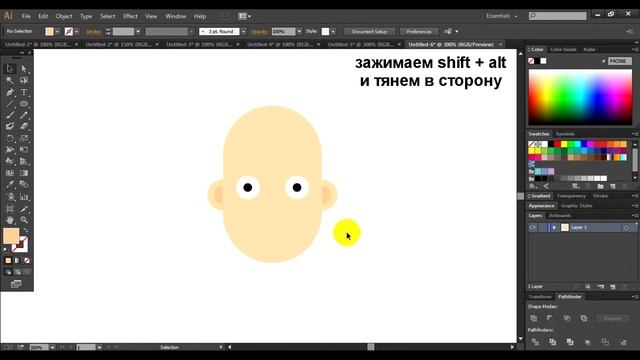
Task: Click the target circle of Layer 1
Action: (x=626, y=228)
